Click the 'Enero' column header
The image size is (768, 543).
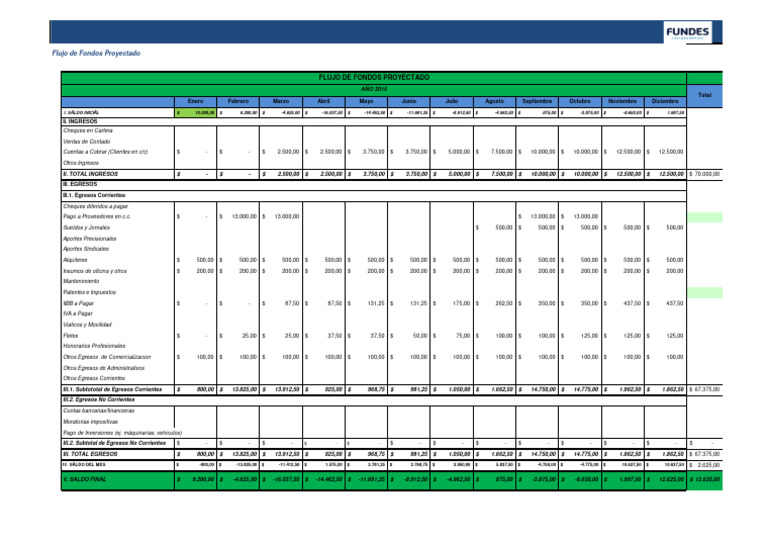click(x=195, y=101)
